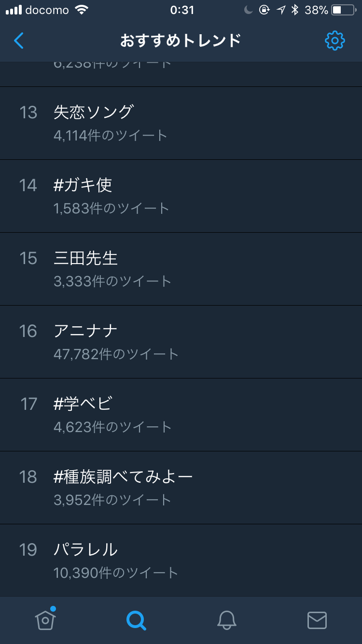Screen dimensions: 362x644
Task: Select the Search tab magnifier icon
Action: (x=136, y=620)
